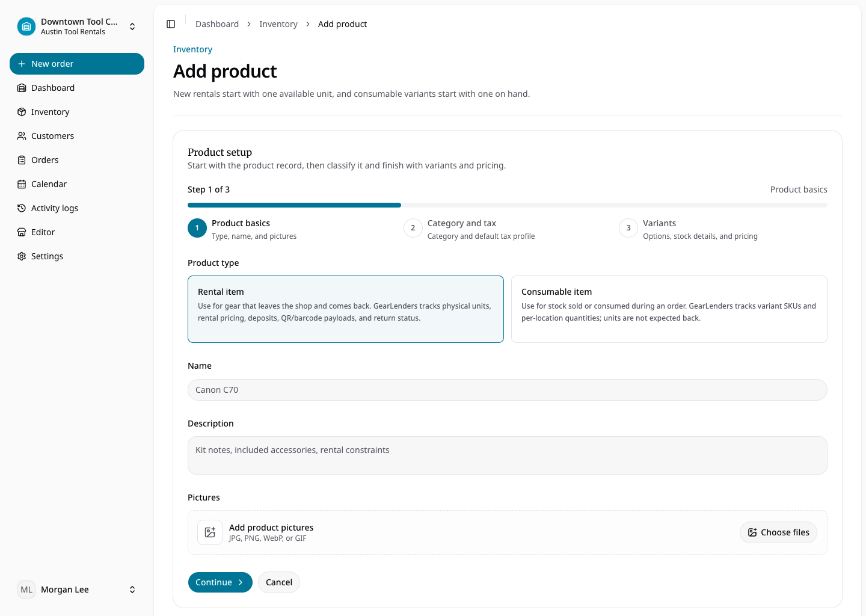866x616 pixels.
Task: Click the add-picture icon beside Add product pictures
Action: pos(210,532)
